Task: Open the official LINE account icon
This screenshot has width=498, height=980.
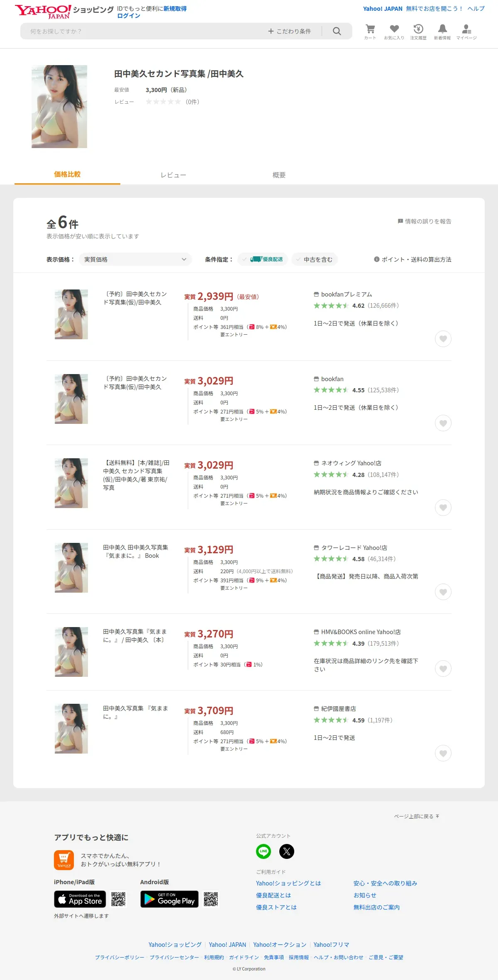Action: (264, 851)
